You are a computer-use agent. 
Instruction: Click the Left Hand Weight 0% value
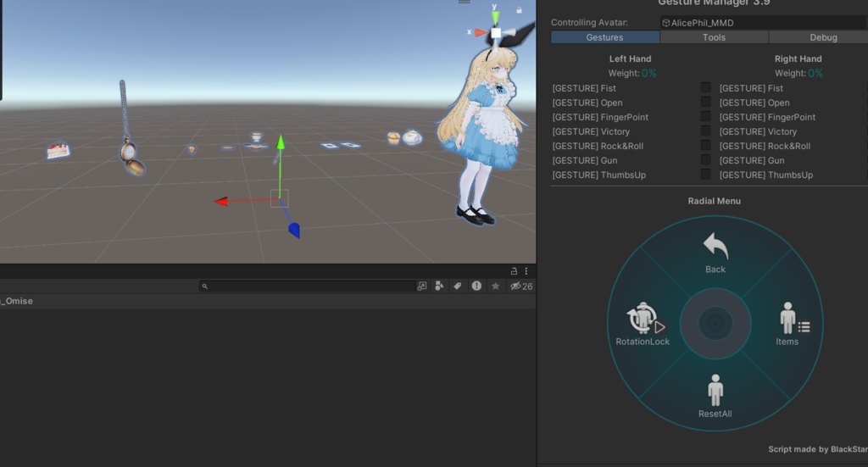648,73
